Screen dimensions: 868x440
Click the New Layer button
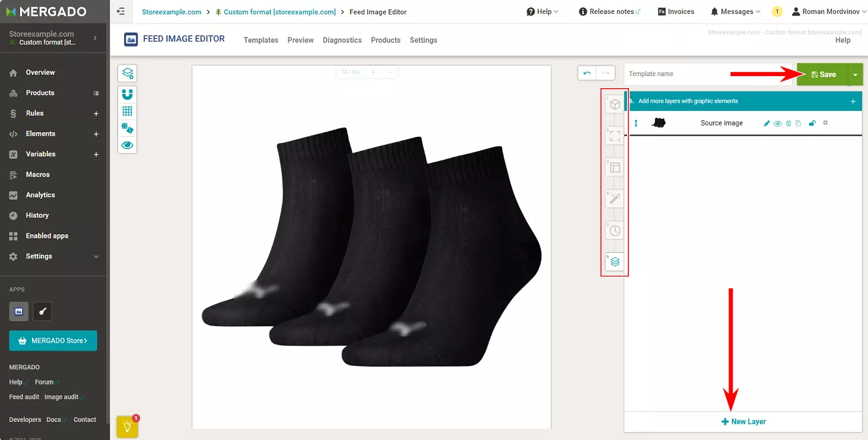click(x=743, y=422)
